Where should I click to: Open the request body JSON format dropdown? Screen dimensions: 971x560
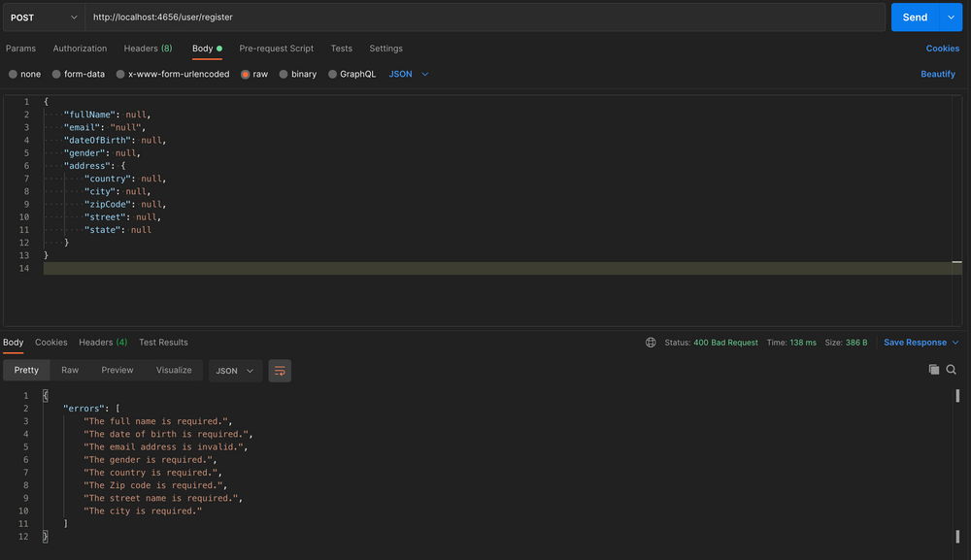tap(409, 75)
